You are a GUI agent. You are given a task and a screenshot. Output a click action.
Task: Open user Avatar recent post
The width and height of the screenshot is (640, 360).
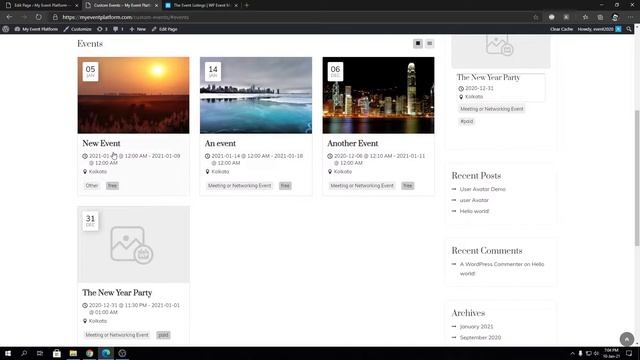(x=474, y=200)
